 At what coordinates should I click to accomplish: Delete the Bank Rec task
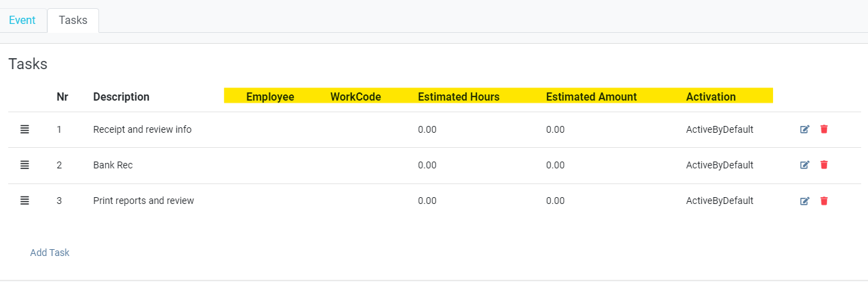coord(824,165)
